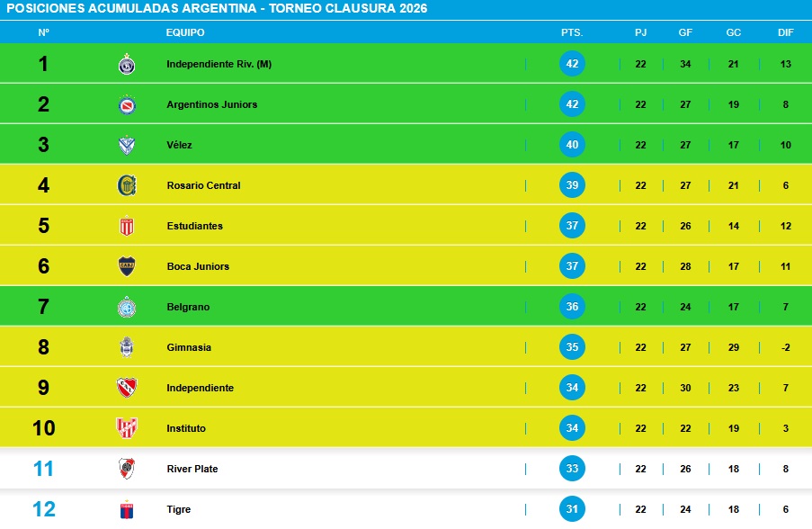Click the 42 points badge for Argentinos Juniors

[572, 104]
